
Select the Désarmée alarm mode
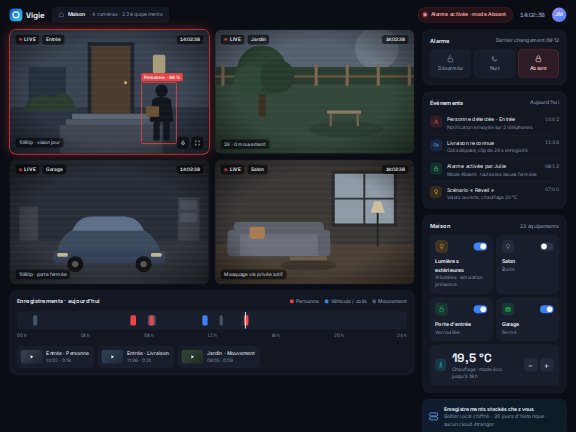(450, 64)
